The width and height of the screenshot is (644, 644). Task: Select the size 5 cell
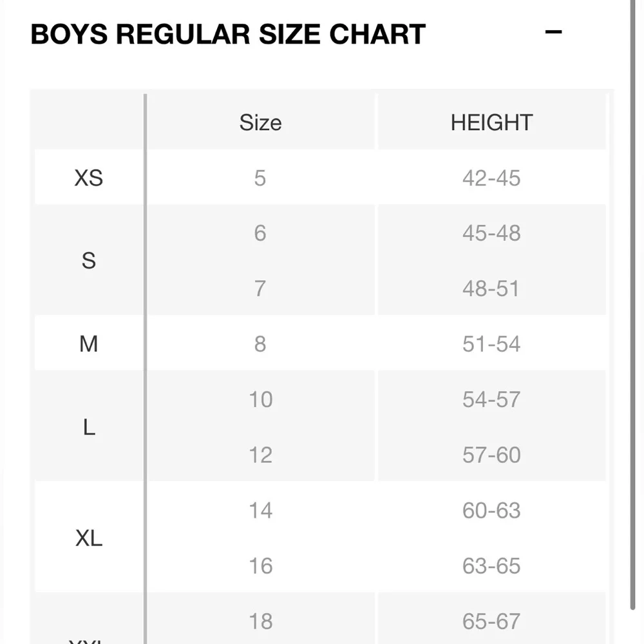(260, 178)
